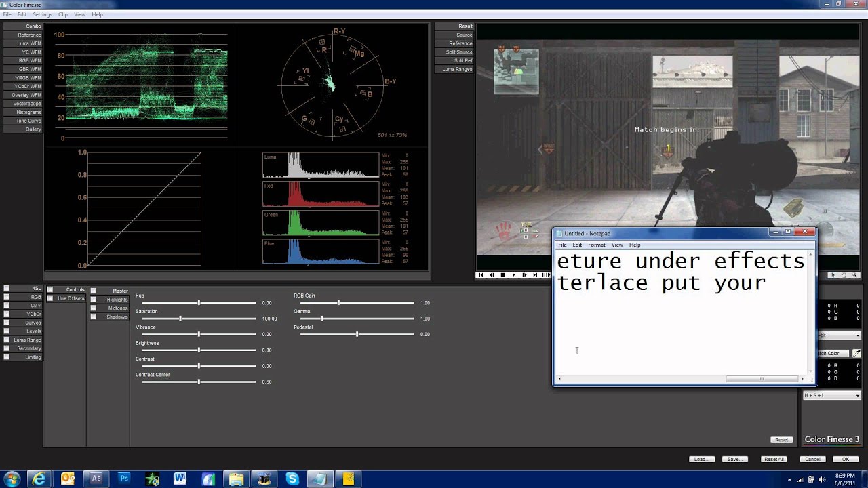Image resolution: width=868 pixels, height=488 pixels.
Task: Switch to the Notepad taskbar button
Action: [319, 479]
